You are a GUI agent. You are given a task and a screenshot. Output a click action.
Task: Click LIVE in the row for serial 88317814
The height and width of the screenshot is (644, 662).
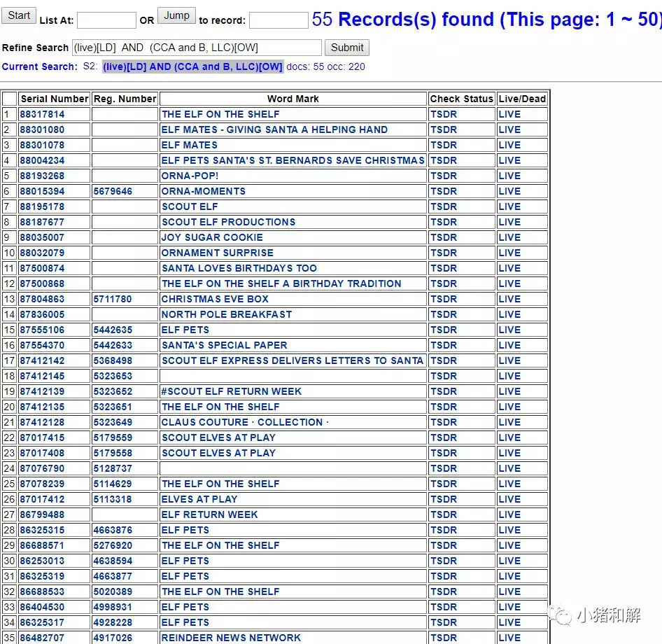509,114
